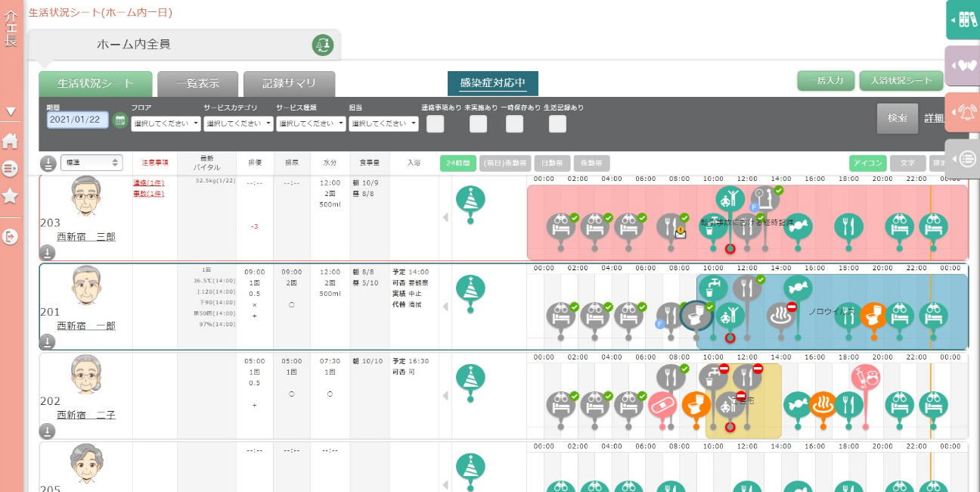This screenshot has height=492, width=980.
Task: Click the orange bath icon for 202
Action: (x=822, y=405)
